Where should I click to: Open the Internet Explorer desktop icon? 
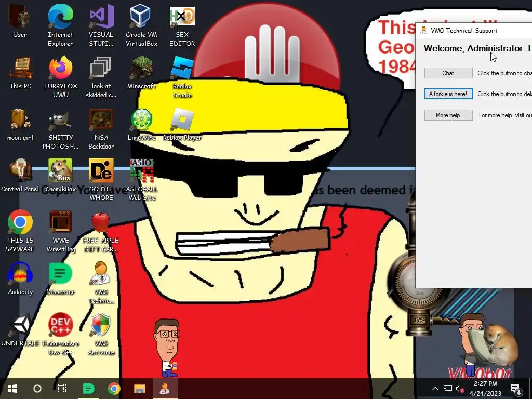tap(60, 25)
